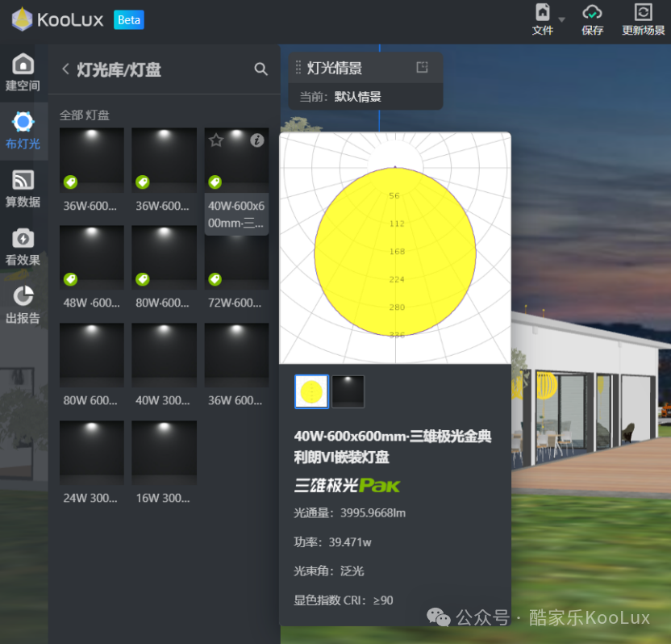Pop out the 灯光情景 panel
Viewport: 671px width, 644px height.
[422, 67]
